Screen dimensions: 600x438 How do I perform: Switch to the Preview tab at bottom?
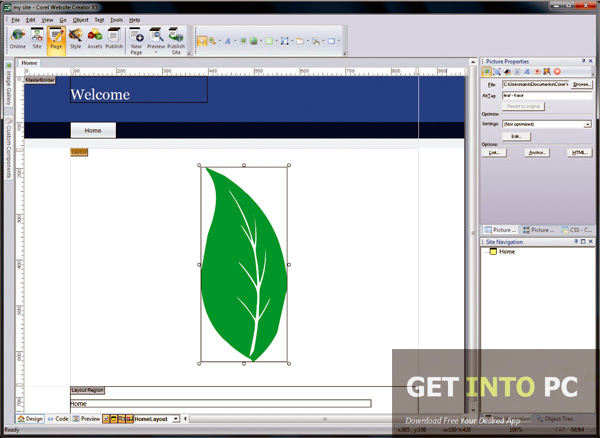tap(86, 419)
